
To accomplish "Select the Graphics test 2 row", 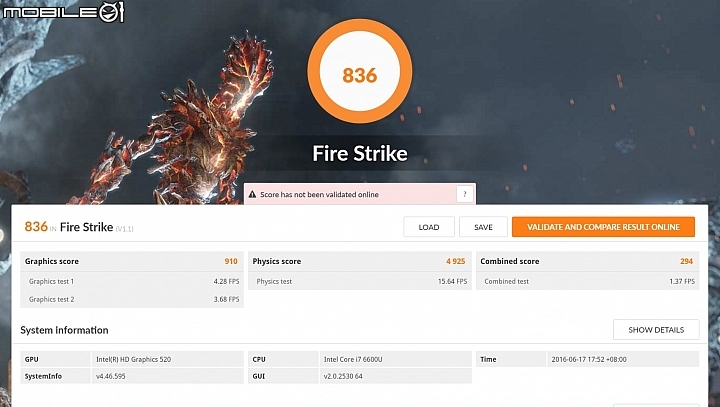I will tap(132, 299).
